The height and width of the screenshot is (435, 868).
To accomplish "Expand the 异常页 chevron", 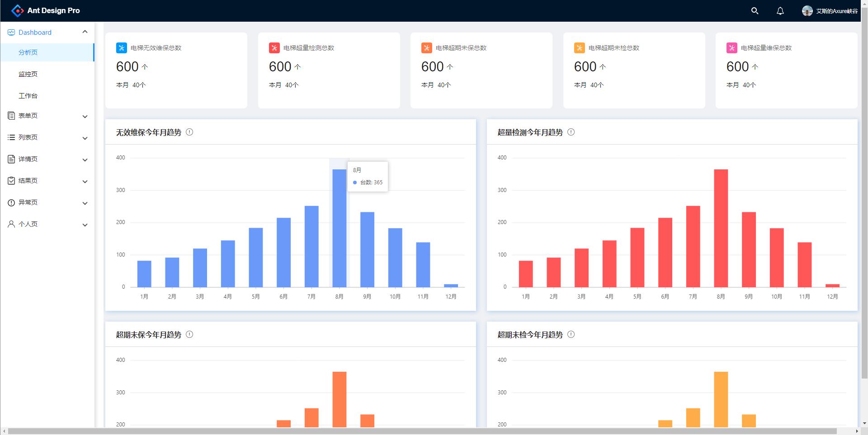I will (x=85, y=203).
